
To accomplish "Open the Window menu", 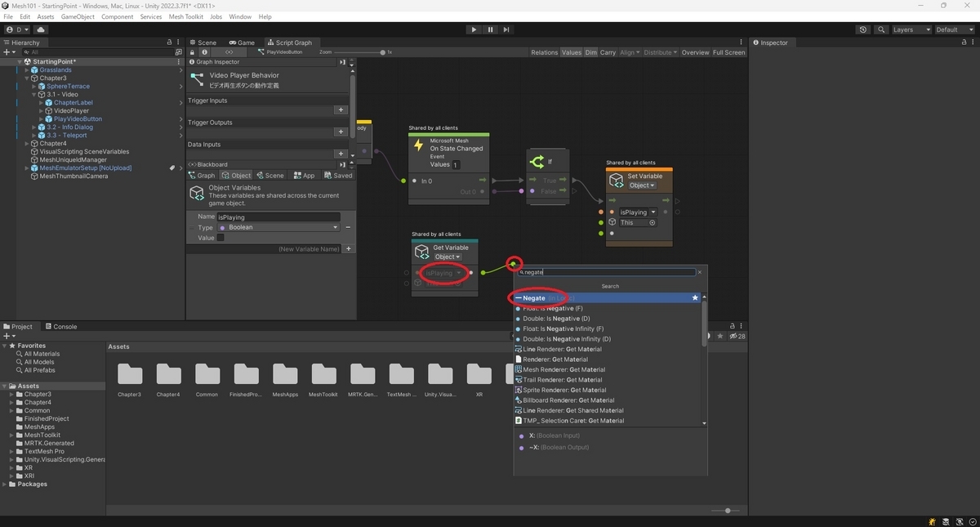I will click(x=240, y=16).
